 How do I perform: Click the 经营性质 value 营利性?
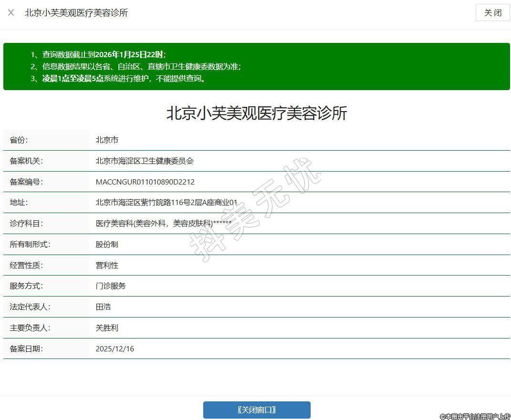click(x=107, y=266)
